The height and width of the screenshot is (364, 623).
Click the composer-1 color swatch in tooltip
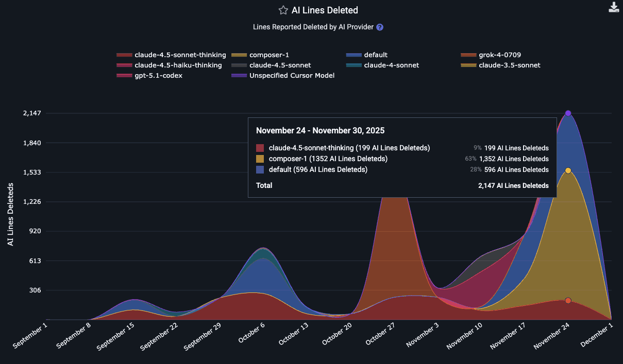[260, 159]
